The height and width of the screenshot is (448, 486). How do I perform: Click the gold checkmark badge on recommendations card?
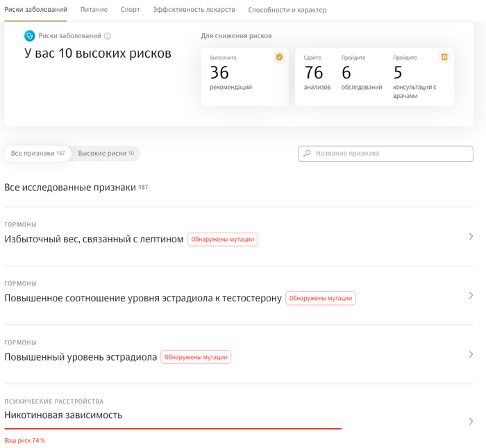(279, 58)
